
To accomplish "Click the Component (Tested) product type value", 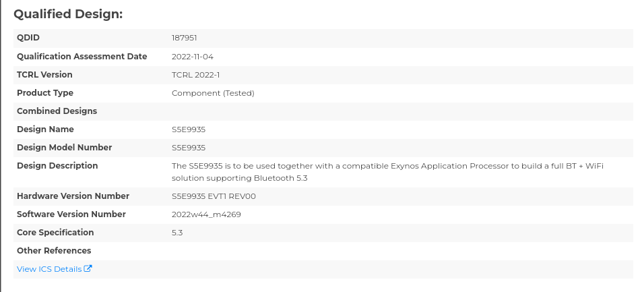I will pos(213,92).
